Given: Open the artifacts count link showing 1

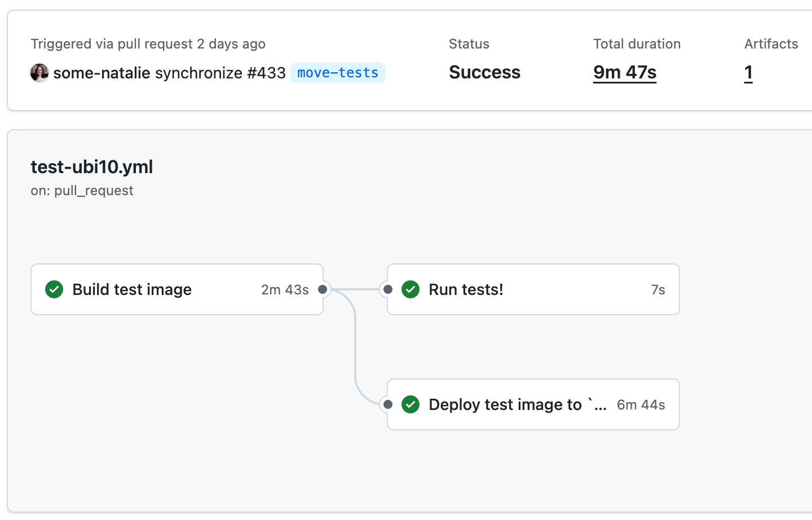Looking at the screenshot, I should pos(748,72).
